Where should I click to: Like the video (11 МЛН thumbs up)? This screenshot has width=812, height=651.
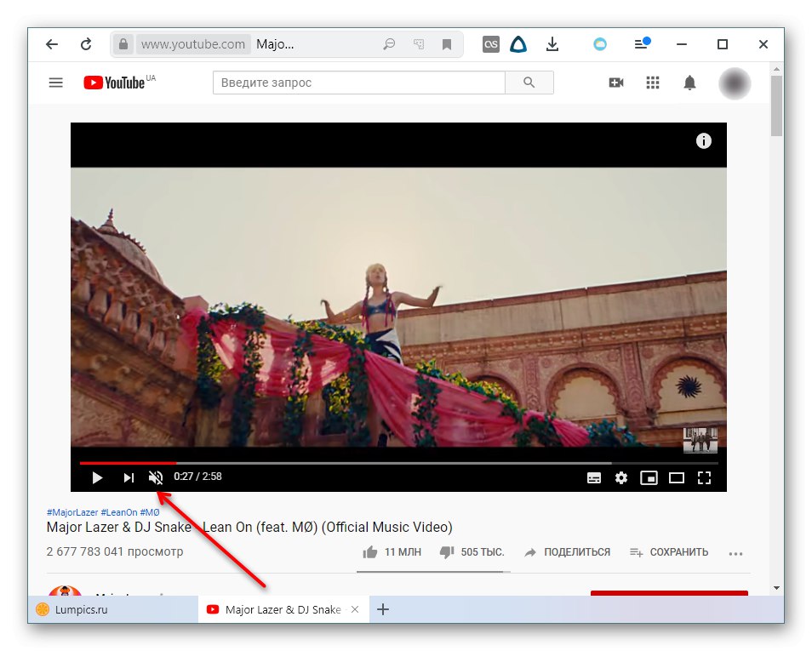click(x=392, y=552)
